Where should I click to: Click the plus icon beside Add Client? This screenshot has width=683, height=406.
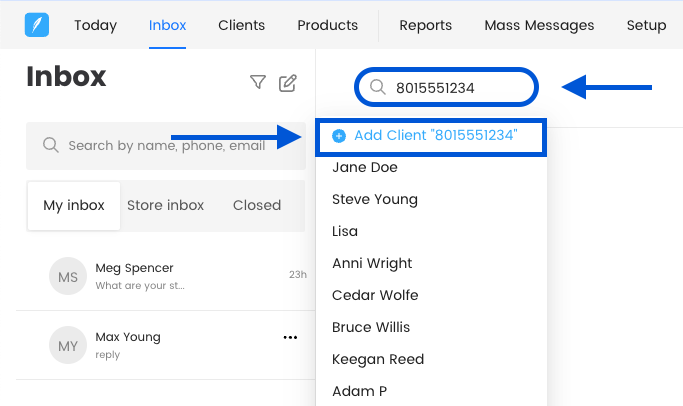click(339, 135)
